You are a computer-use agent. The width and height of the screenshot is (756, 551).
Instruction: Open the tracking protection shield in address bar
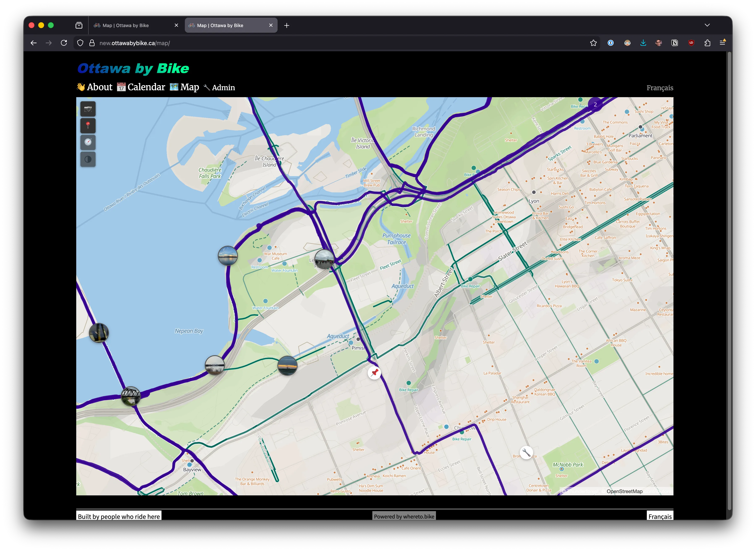[x=80, y=43]
